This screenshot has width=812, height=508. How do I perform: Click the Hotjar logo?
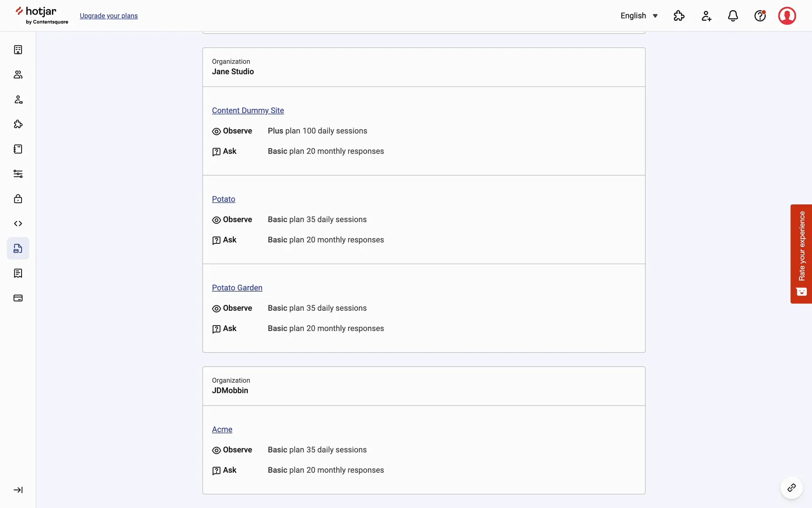click(41, 15)
